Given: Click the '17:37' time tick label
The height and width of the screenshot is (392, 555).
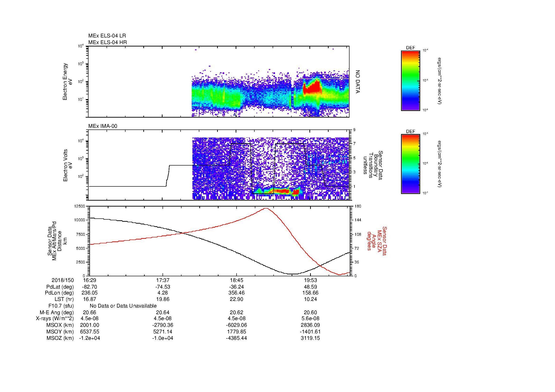Looking at the screenshot, I should tap(163, 280).
